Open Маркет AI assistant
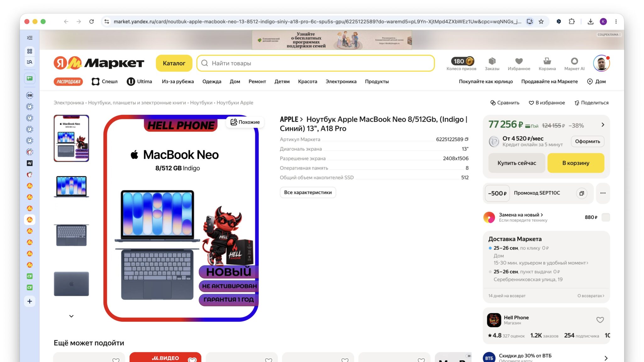644x362 pixels. click(574, 64)
